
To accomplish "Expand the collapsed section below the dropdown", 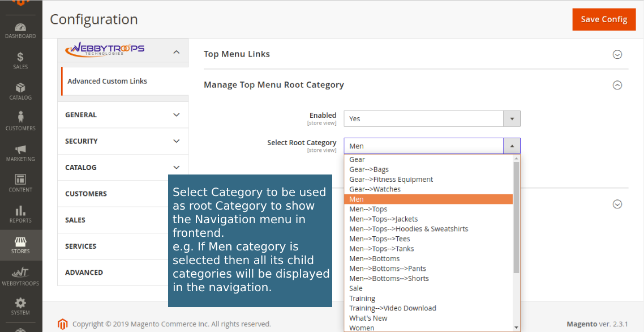I will [x=617, y=204].
